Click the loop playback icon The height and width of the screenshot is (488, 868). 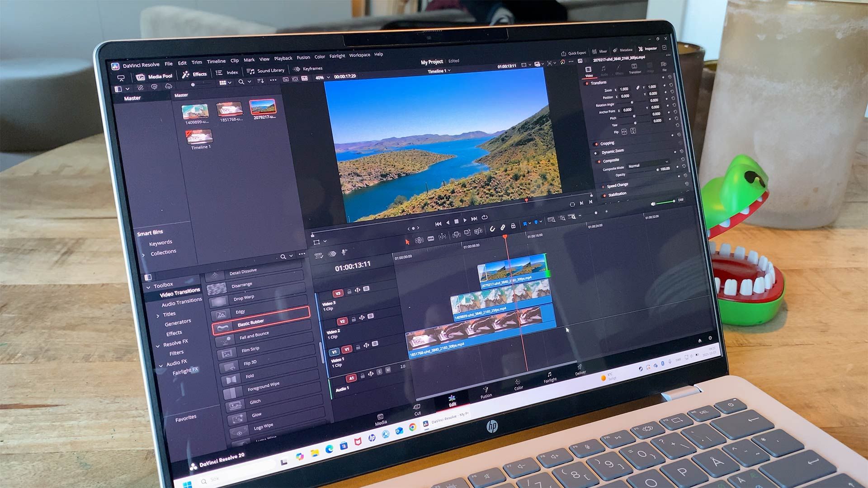pos(484,217)
